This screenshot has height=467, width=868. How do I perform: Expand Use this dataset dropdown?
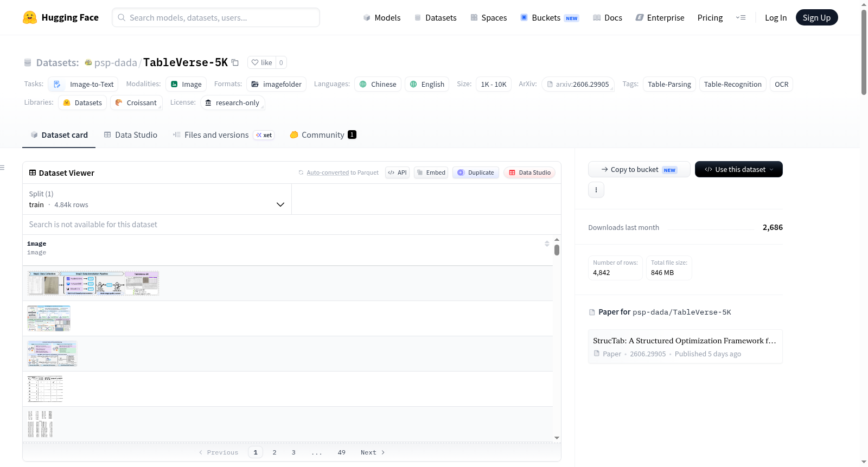[x=739, y=169]
